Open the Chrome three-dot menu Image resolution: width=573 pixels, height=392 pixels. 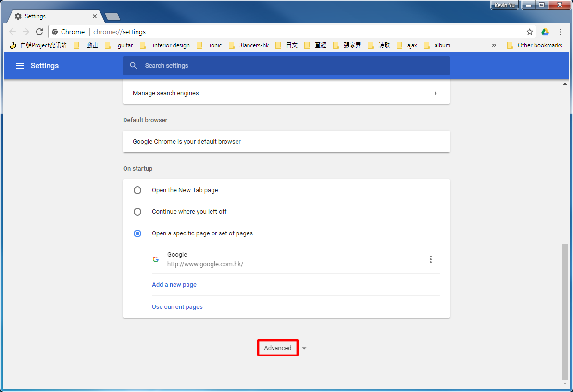tap(561, 32)
